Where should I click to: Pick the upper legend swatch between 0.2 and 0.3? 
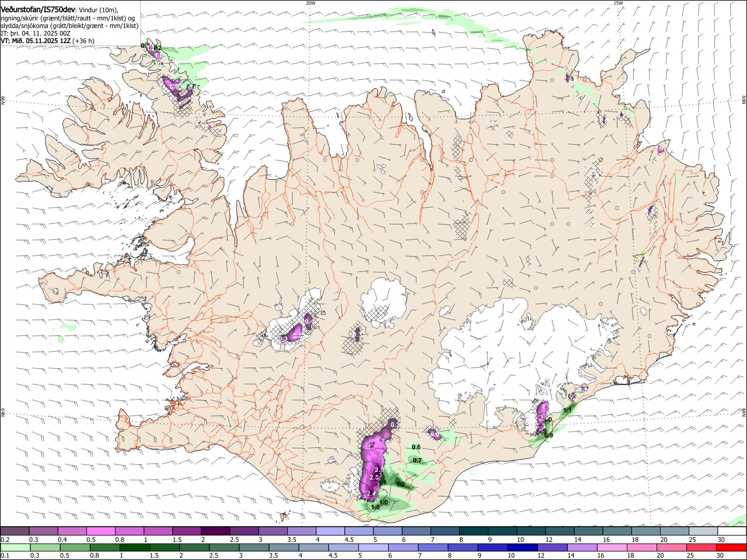click(x=15, y=531)
